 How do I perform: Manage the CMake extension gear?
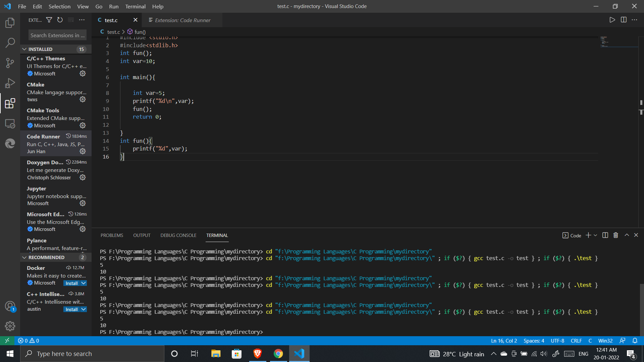click(83, 99)
